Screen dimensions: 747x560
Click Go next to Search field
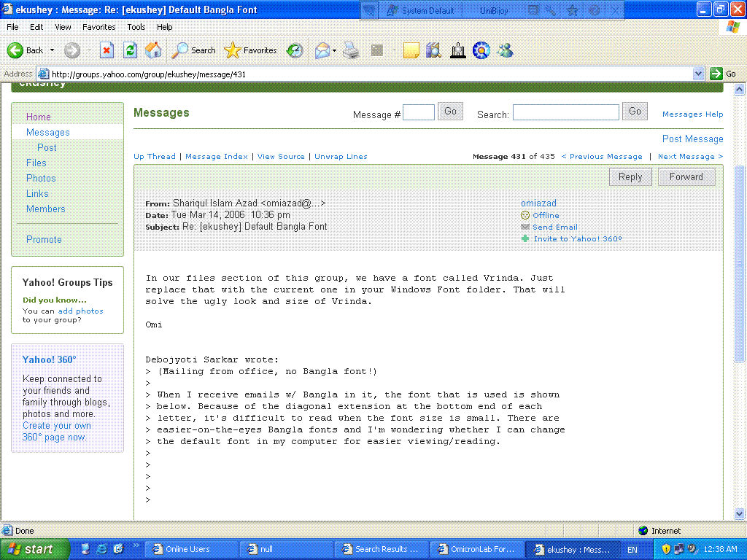pyautogui.click(x=635, y=112)
